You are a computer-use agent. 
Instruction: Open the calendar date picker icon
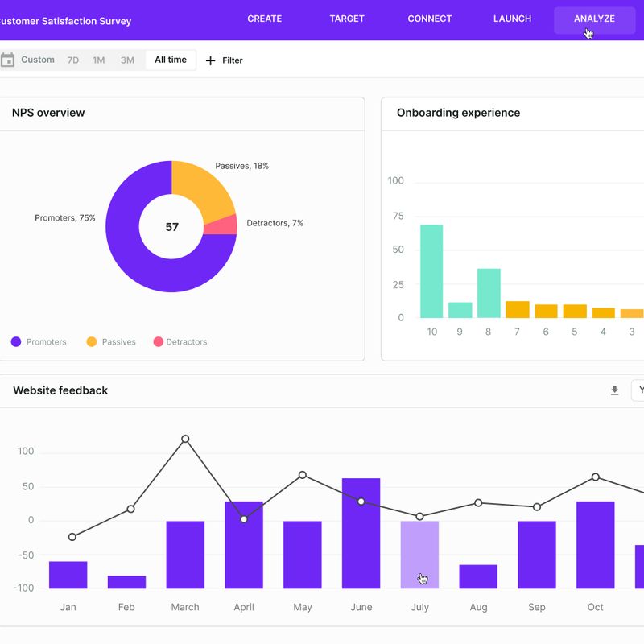coord(12,60)
